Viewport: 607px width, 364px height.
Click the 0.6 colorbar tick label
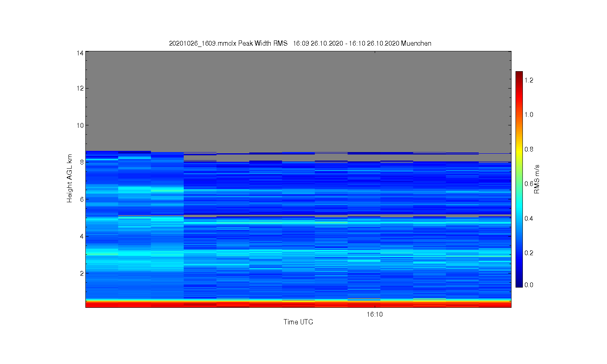529,184
